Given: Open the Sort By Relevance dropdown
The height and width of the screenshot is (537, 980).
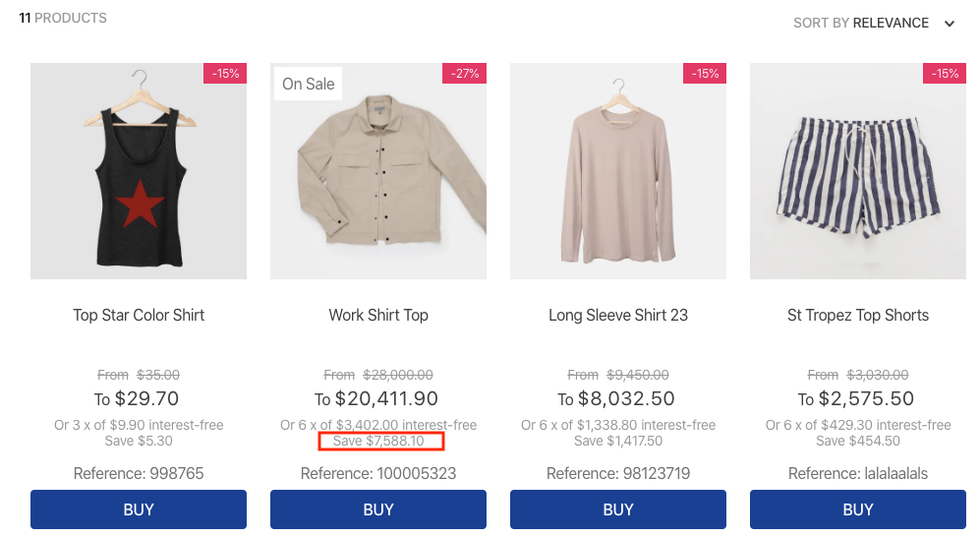Looking at the screenshot, I should click(x=874, y=24).
